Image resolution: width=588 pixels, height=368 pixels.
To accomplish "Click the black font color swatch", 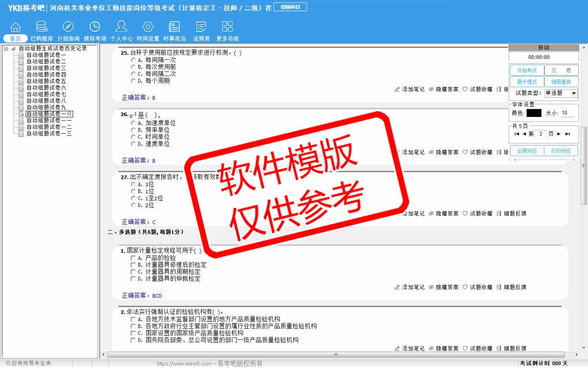I will [x=534, y=113].
